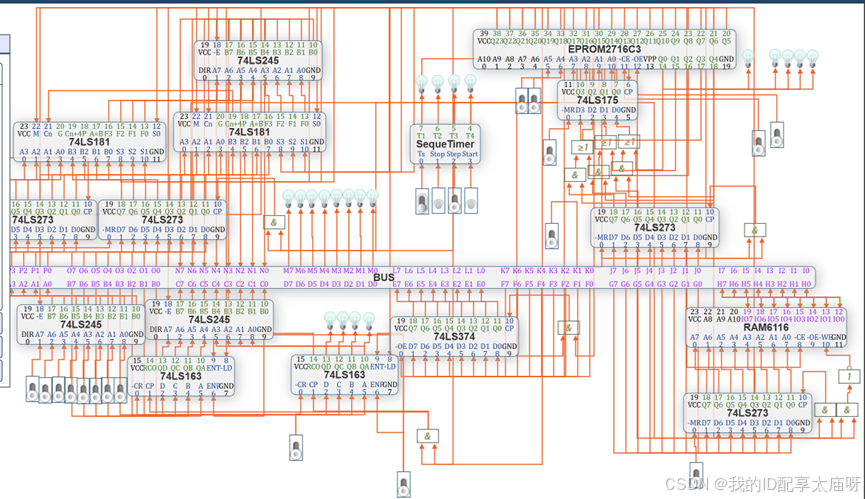Toggle the left switch of the pair beside 74LS175
This screenshot has height=499, width=865.
[522, 100]
